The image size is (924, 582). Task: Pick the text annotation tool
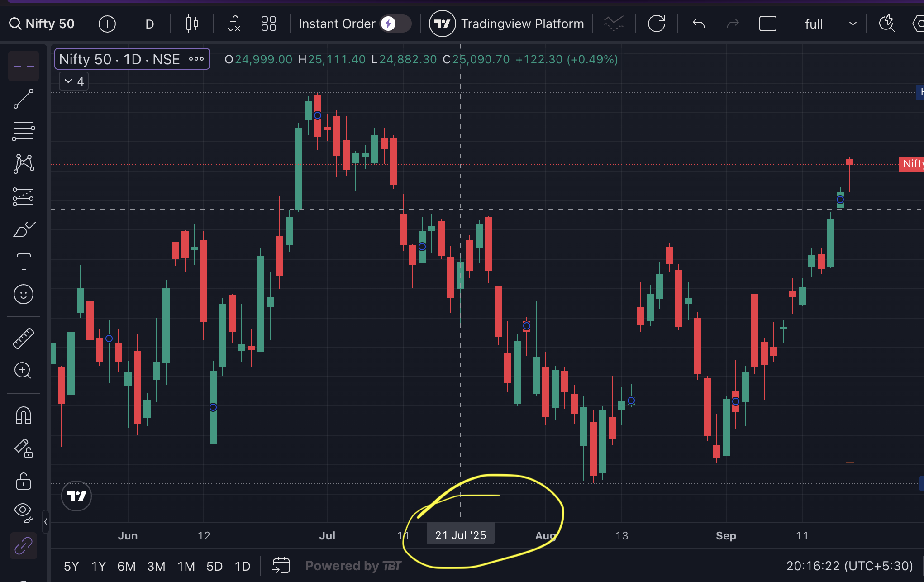24,262
